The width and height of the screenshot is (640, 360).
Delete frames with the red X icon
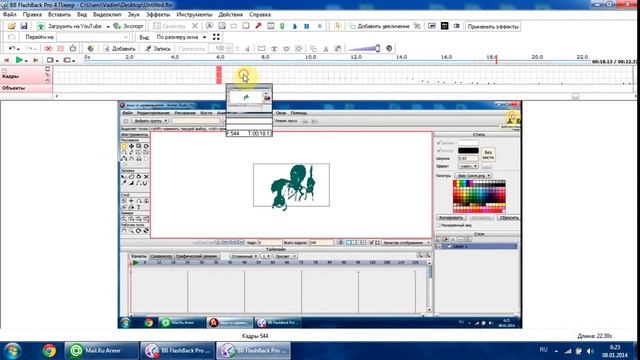point(48,49)
